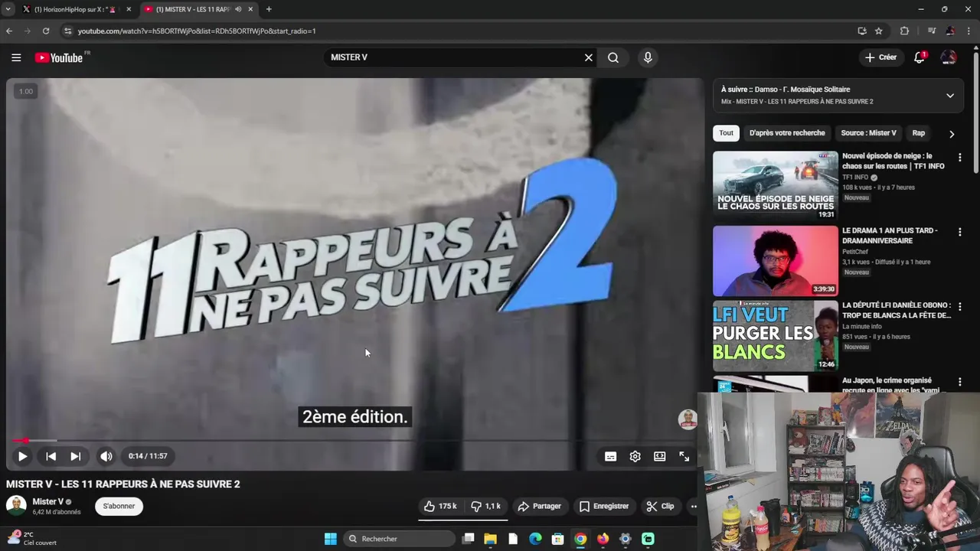The image size is (980, 551).
Task: Close the MISTER V browser tab
Action: click(250, 9)
